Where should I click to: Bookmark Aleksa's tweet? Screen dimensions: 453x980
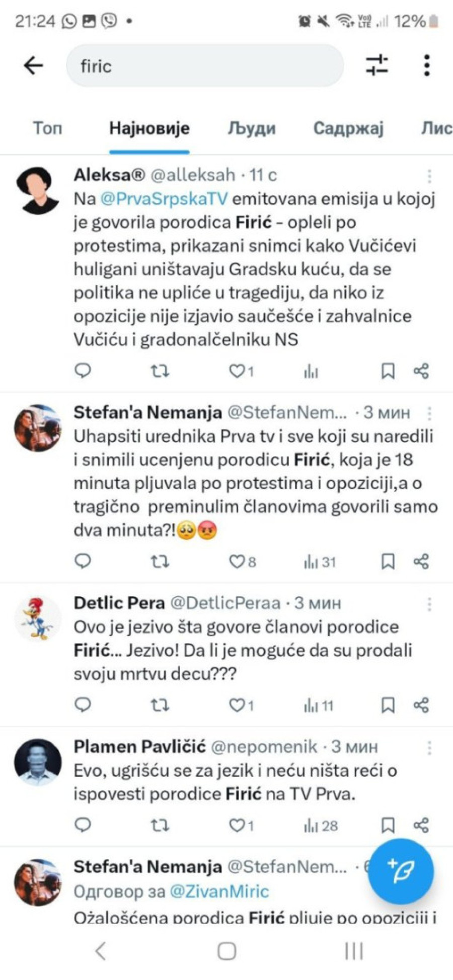[x=388, y=371]
